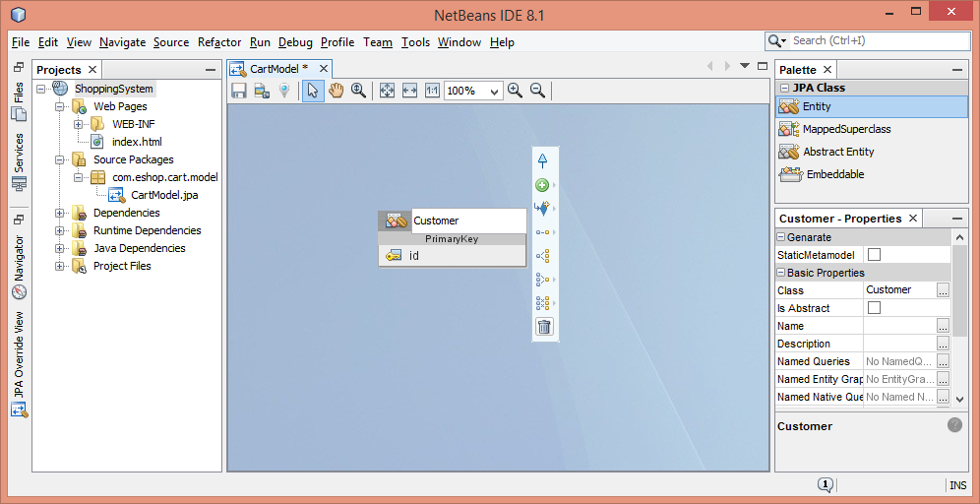Image resolution: width=980 pixels, height=504 pixels.
Task: Open the Refactor menu
Action: click(x=218, y=42)
